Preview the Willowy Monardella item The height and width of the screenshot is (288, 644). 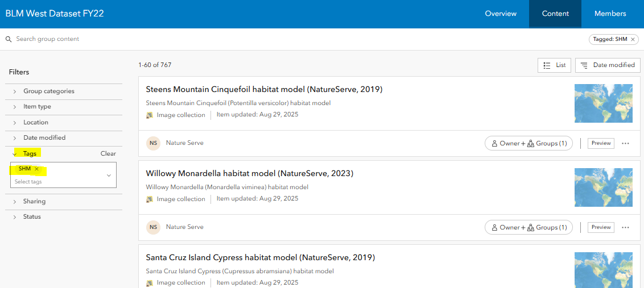tap(601, 227)
